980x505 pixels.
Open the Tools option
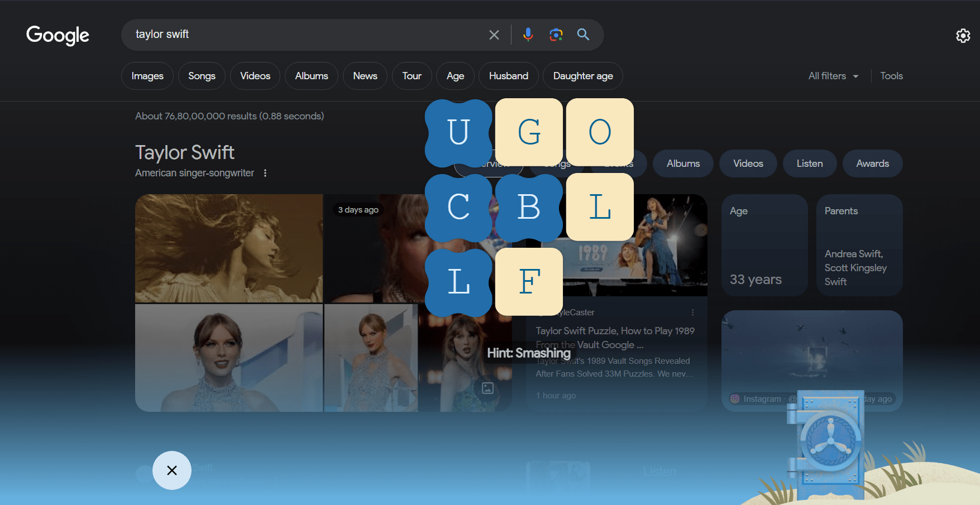(892, 76)
